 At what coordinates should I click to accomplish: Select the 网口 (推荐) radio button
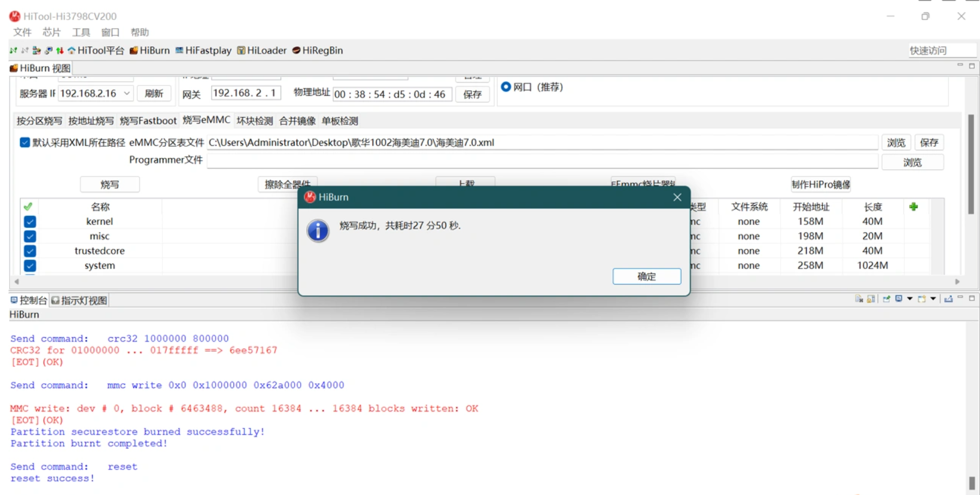click(506, 87)
